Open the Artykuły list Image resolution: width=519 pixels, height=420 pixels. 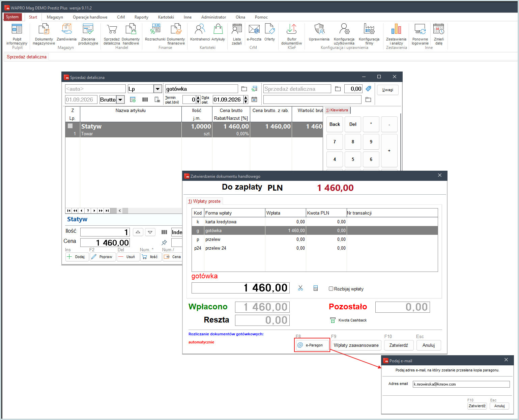pos(218,32)
